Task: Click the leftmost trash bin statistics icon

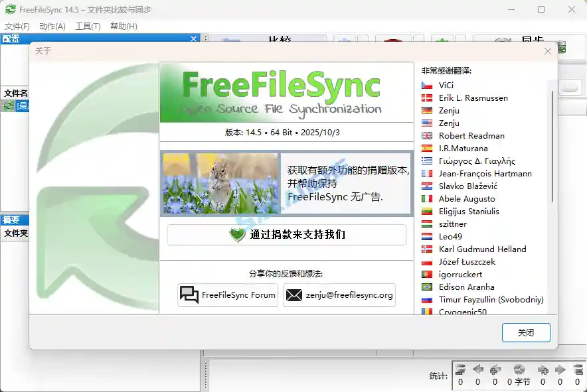Action: click(460, 369)
